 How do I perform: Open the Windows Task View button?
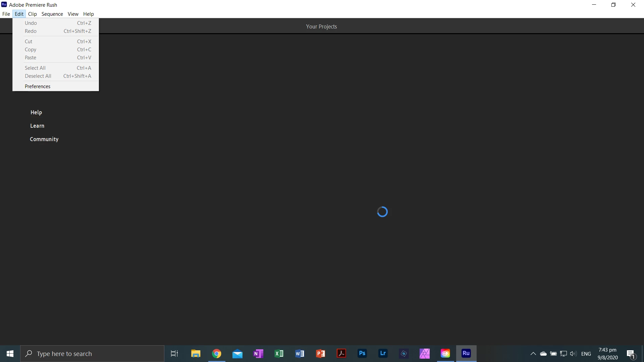[174, 353]
